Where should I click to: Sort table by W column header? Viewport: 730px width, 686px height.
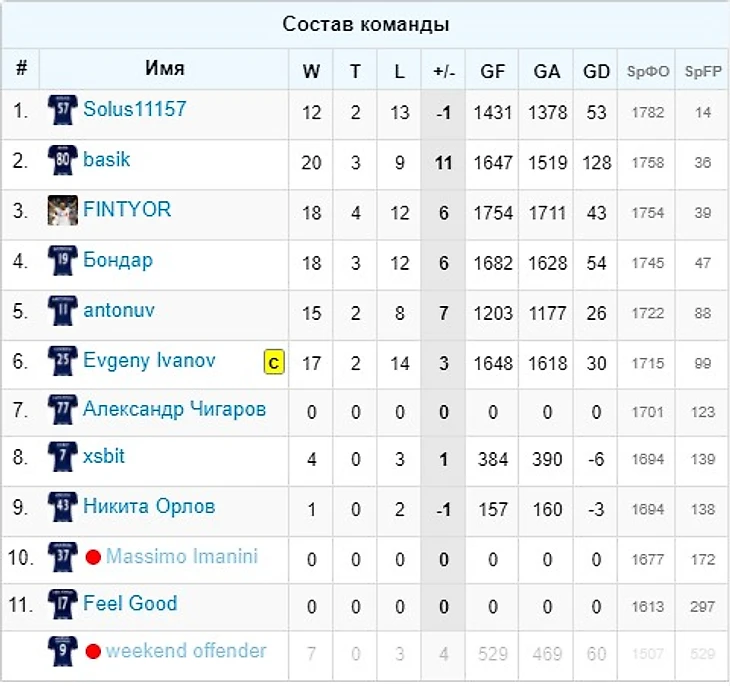[x=311, y=71]
